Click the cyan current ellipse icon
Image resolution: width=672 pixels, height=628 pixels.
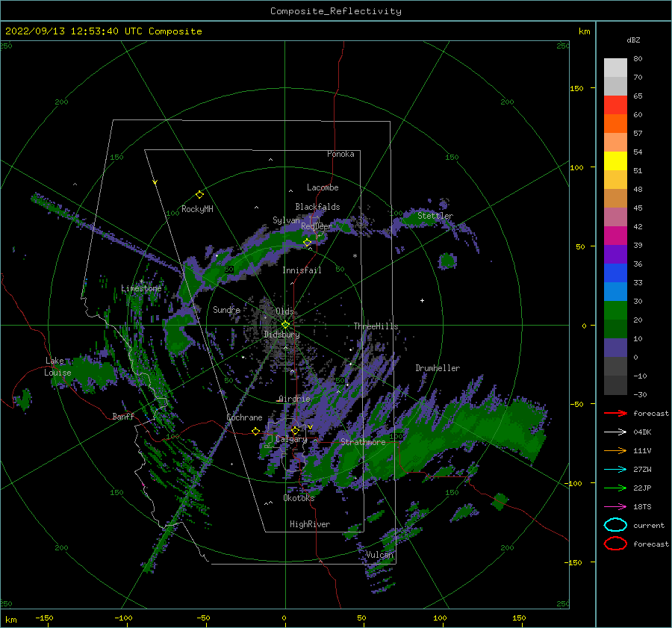(x=615, y=525)
